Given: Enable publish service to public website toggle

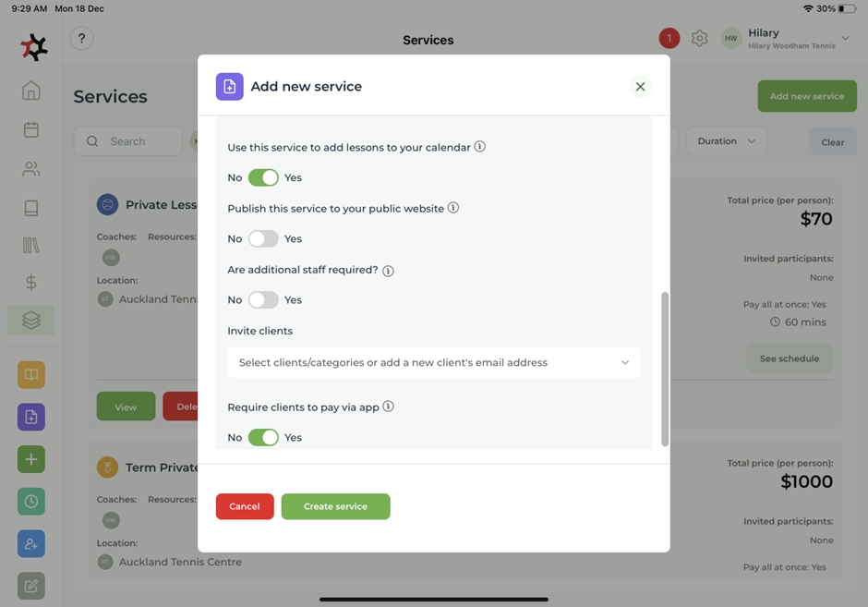Looking at the screenshot, I should click(x=263, y=238).
